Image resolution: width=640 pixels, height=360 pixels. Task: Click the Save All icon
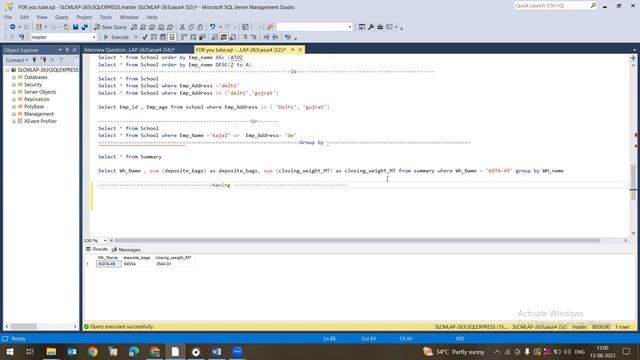click(84, 27)
